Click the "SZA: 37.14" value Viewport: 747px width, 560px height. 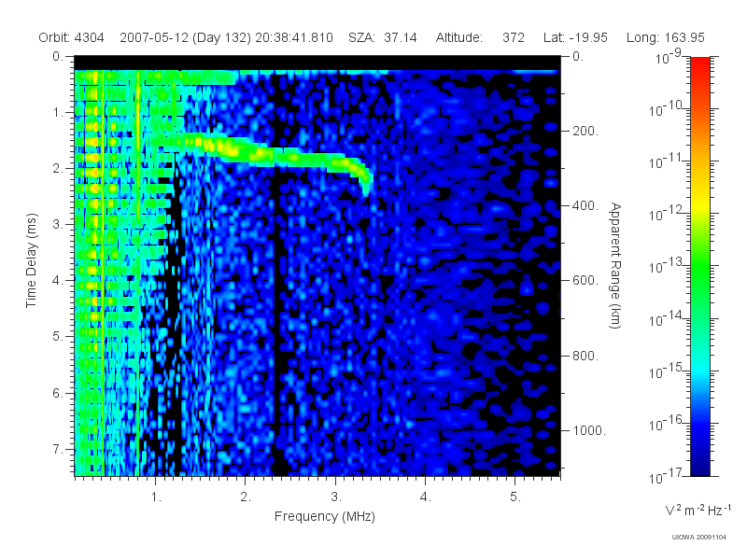[383, 37]
